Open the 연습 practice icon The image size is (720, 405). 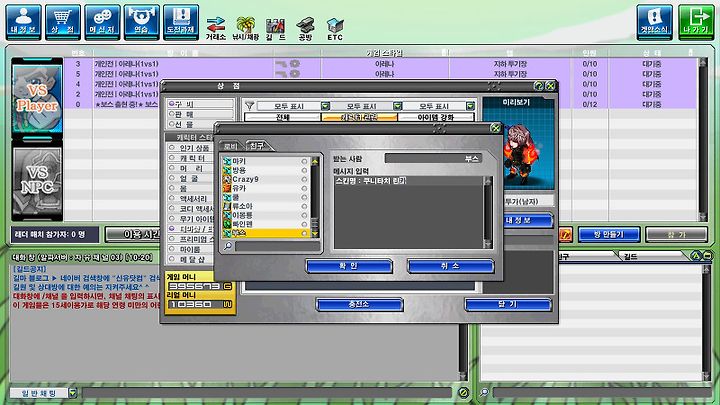(x=141, y=22)
